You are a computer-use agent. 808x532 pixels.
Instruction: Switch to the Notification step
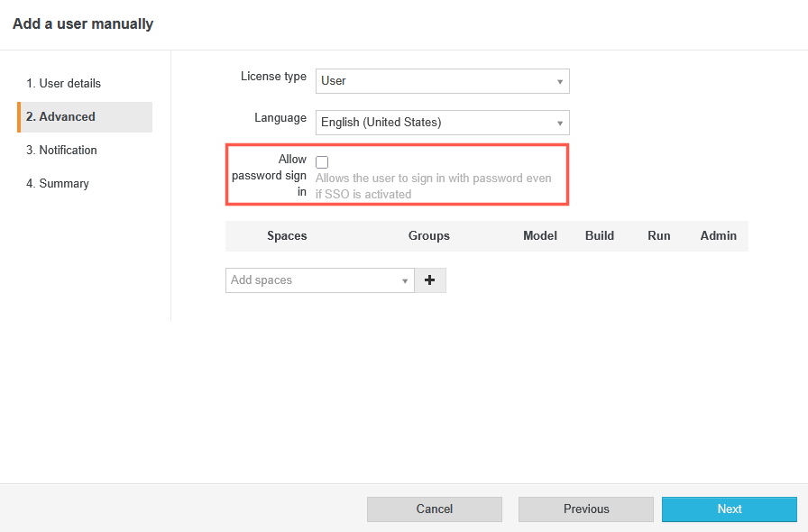pos(61,151)
